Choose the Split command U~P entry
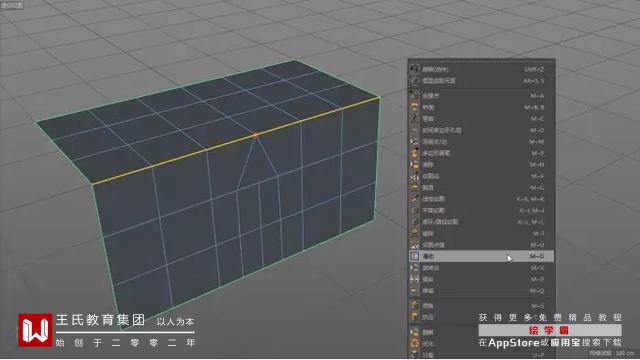 [x=481, y=355]
